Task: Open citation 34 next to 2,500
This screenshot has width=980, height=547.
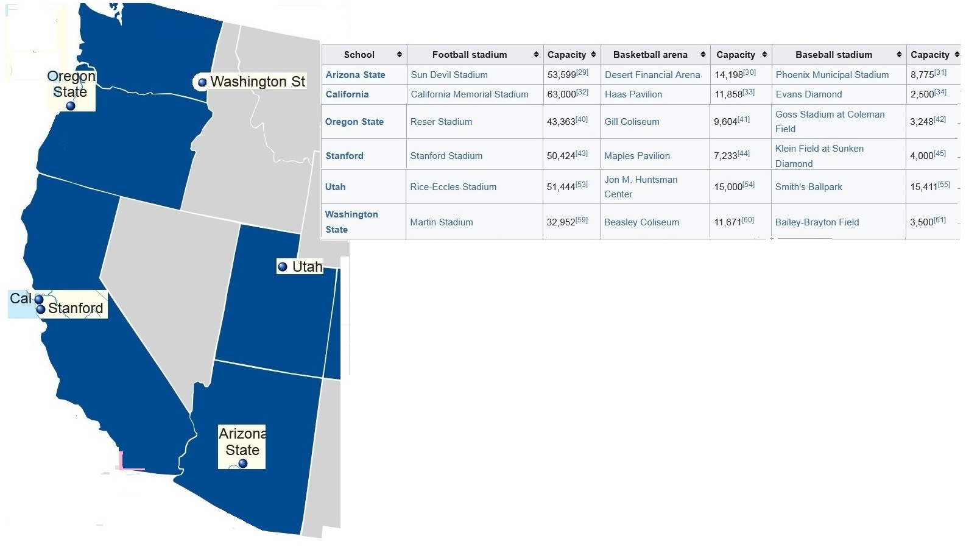Action: point(940,92)
